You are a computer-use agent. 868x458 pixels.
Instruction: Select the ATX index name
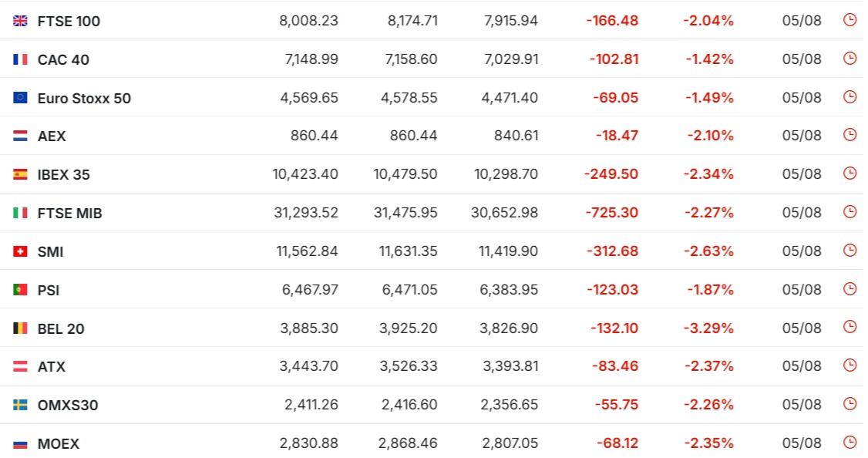pyautogui.click(x=52, y=366)
